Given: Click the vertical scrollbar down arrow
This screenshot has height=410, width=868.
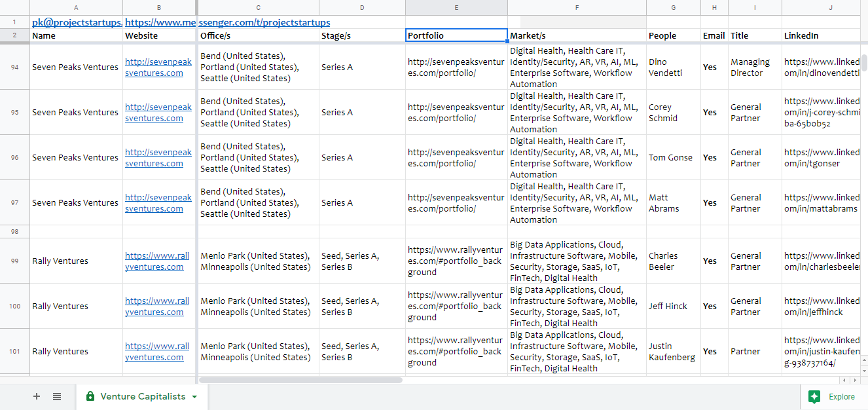Looking at the screenshot, I should pos(863,371).
